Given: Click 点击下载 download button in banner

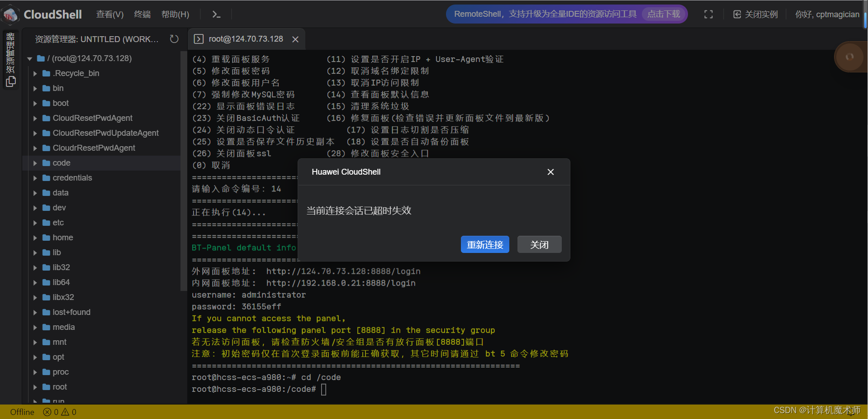Looking at the screenshot, I should coord(664,14).
